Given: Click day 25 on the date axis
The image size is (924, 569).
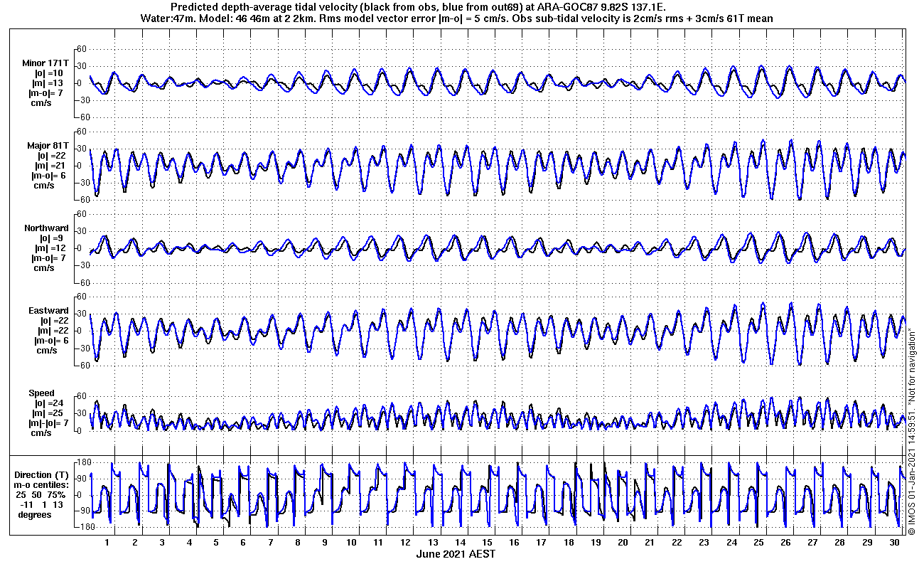Looking at the screenshot, I should click(758, 542).
